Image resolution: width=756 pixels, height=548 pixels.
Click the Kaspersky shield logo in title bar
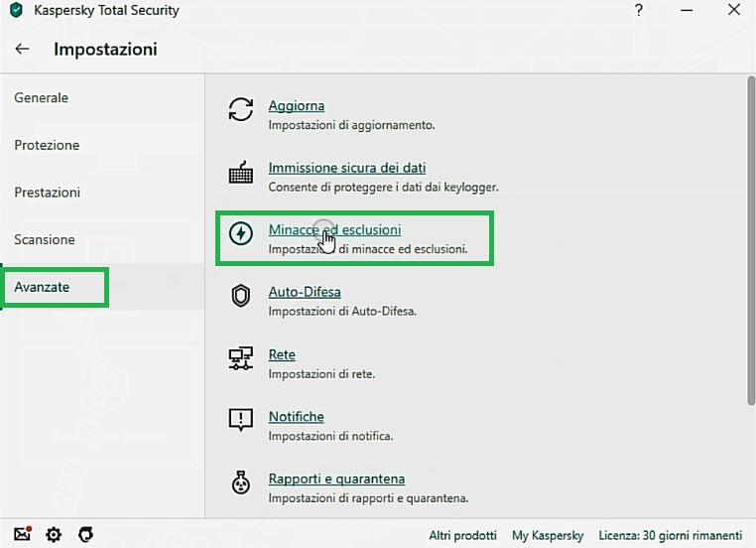click(17, 10)
